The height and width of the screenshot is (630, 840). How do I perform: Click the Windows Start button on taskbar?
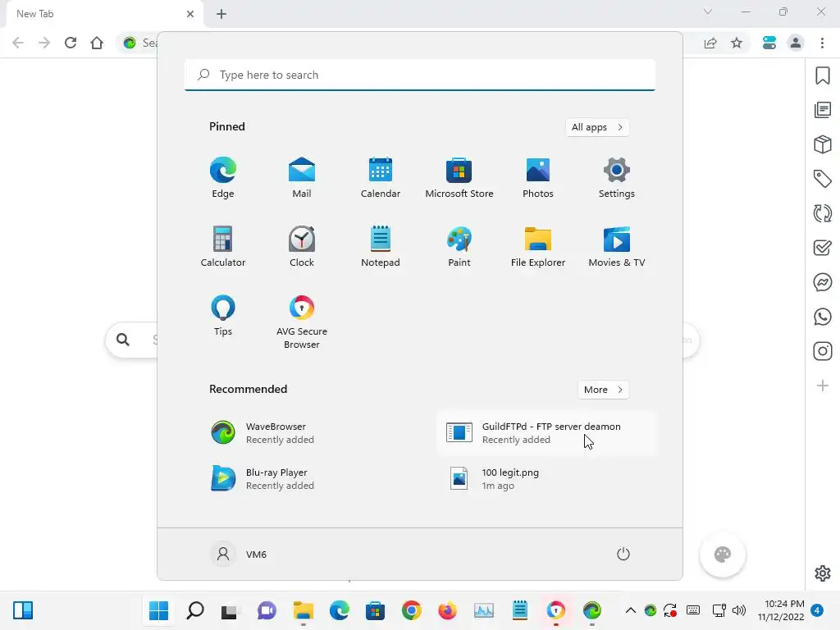158,610
